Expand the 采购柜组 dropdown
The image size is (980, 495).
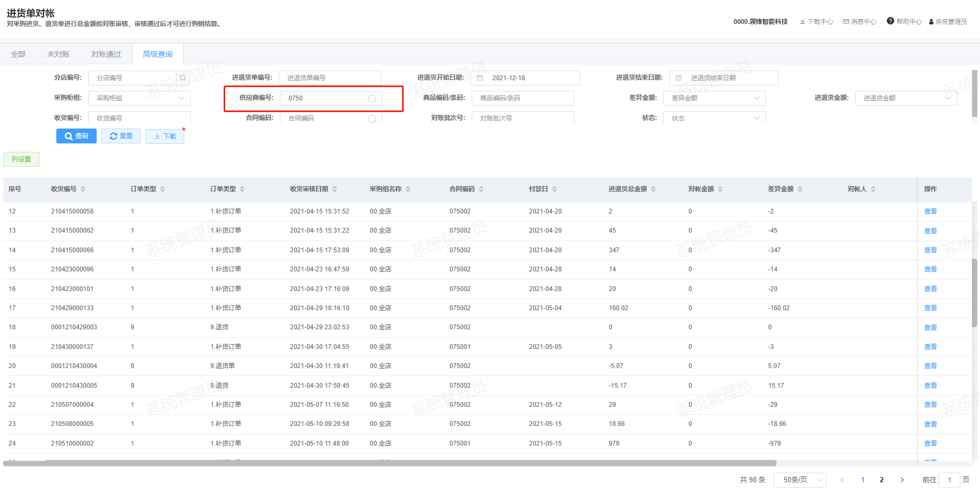point(181,98)
